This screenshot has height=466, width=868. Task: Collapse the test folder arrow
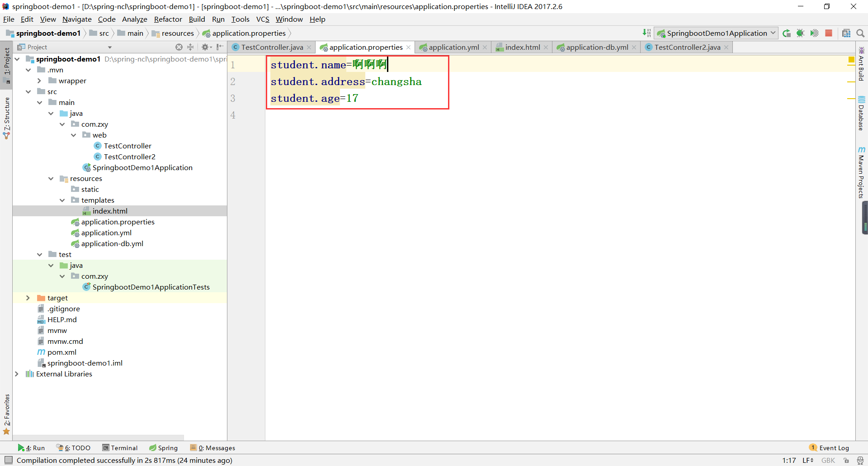(39, 254)
